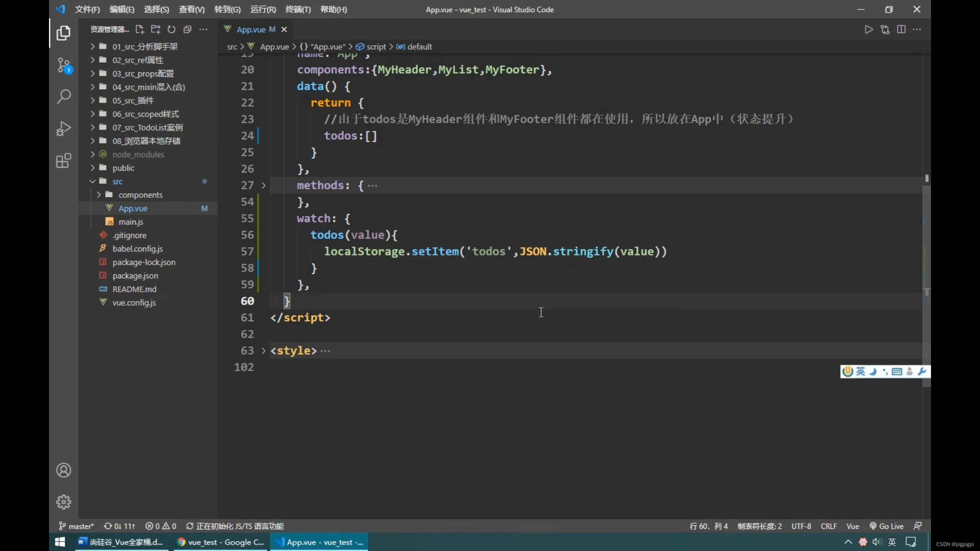
Task: Run code with the play icon
Action: [869, 29]
